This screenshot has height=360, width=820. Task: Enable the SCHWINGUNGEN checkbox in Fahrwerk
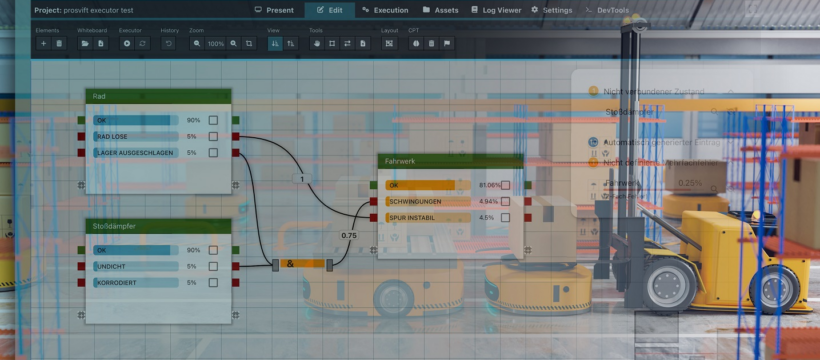505,201
